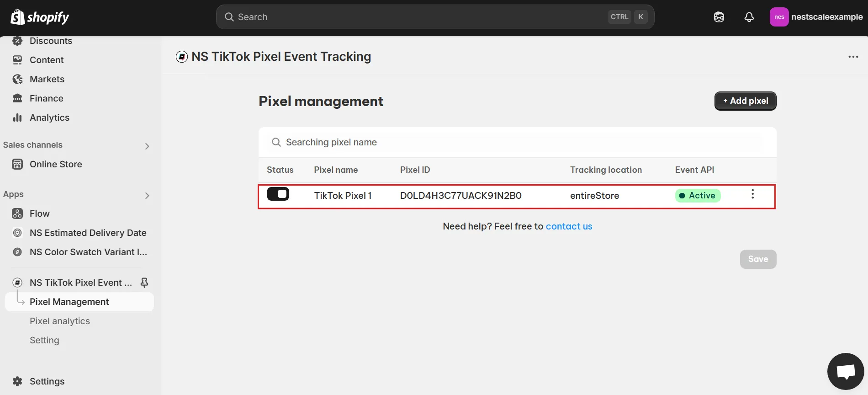Click the pixel search magnifier icon
This screenshot has height=395, width=868.
coord(276,142)
